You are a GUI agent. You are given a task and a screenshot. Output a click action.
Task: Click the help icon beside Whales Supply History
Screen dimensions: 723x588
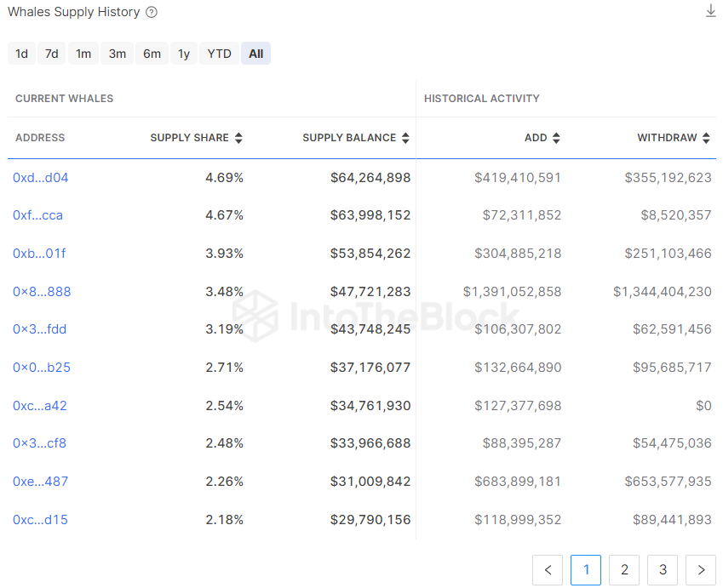point(152,12)
